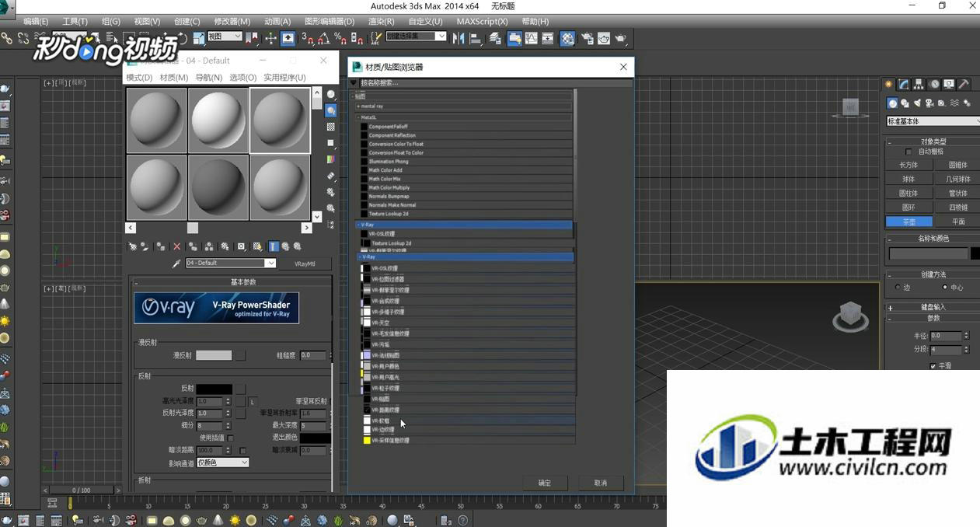The width and height of the screenshot is (980, 527).
Task: Click the 漫反射 gray color swatch
Action: 214,355
